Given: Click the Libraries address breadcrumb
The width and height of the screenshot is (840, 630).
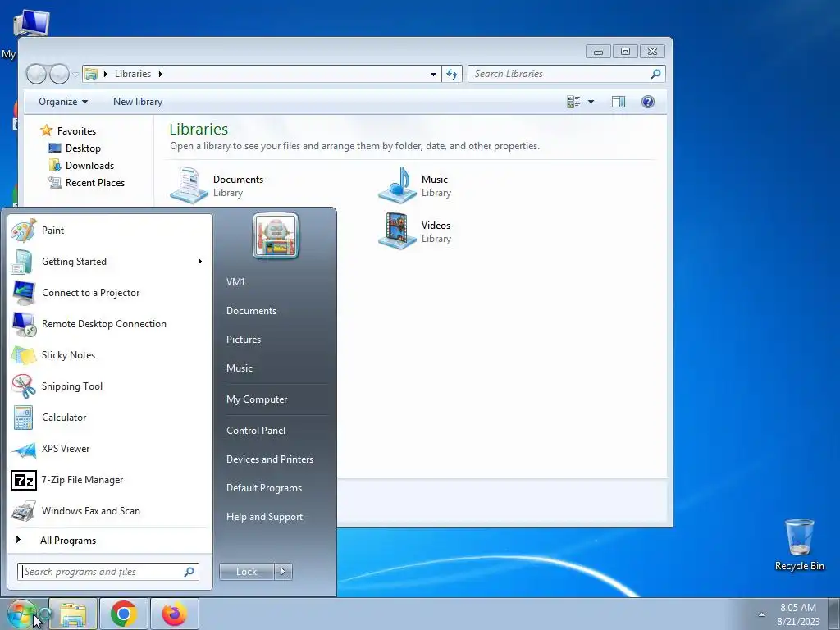Looking at the screenshot, I should click(x=133, y=74).
